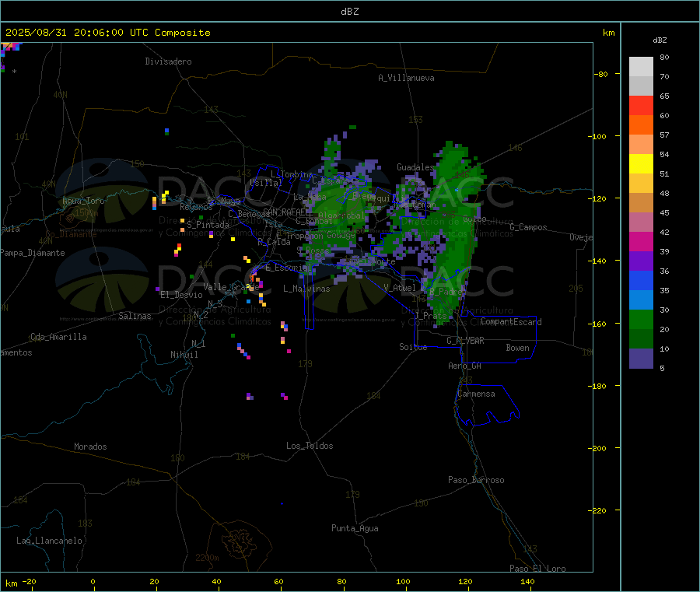This screenshot has width=700, height=592.
Task: Click the yellow 54–51 dBZ legend swatch
Action: [641, 164]
